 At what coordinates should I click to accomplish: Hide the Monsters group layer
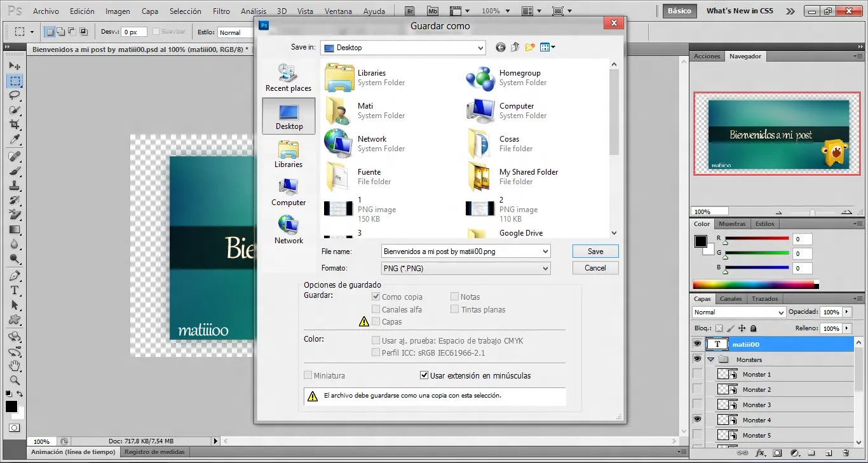point(698,359)
